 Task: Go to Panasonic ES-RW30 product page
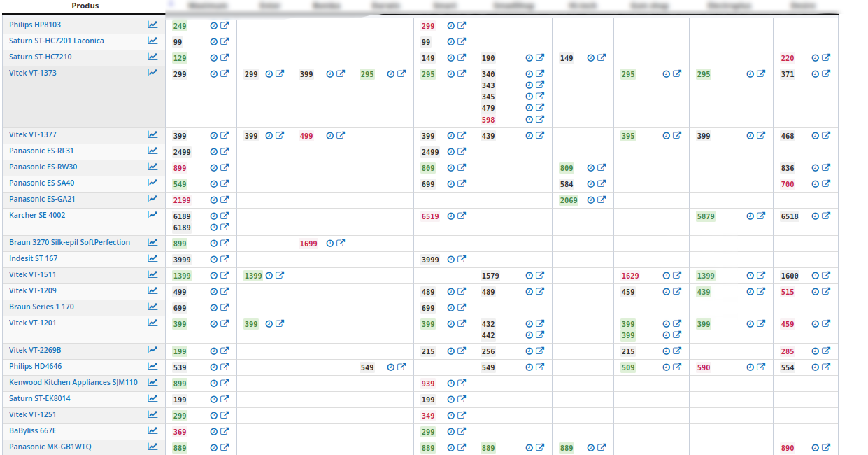pyautogui.click(x=43, y=167)
